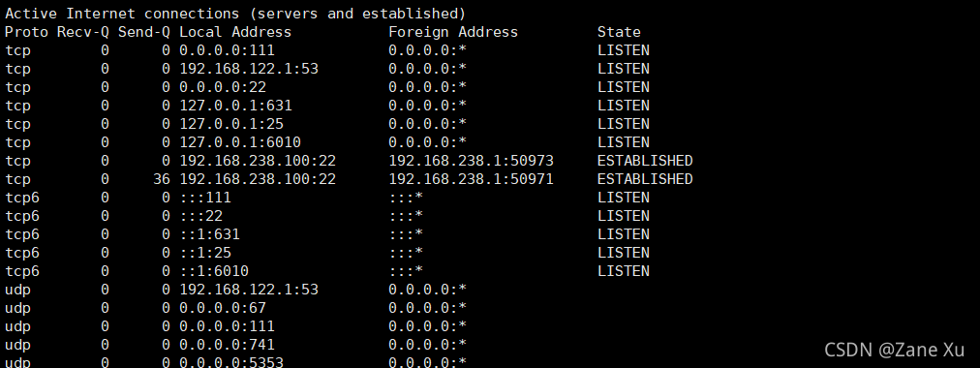The width and height of the screenshot is (980, 368).
Task: Select tcp6 local address ::1:25
Action: point(205,253)
